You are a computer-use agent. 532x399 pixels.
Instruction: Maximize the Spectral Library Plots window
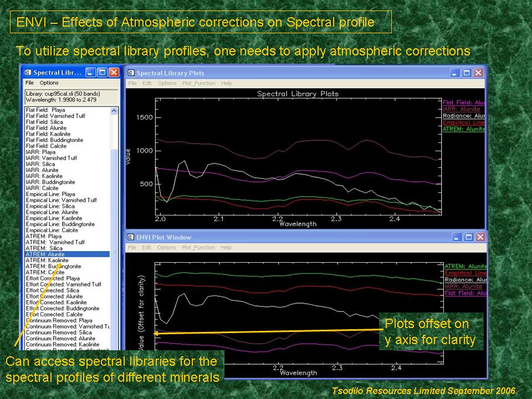pos(467,73)
